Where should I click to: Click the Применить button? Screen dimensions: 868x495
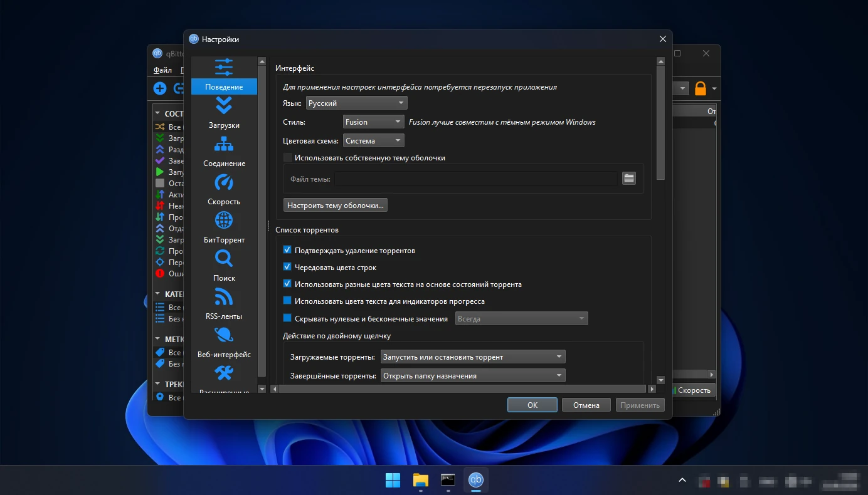point(640,405)
